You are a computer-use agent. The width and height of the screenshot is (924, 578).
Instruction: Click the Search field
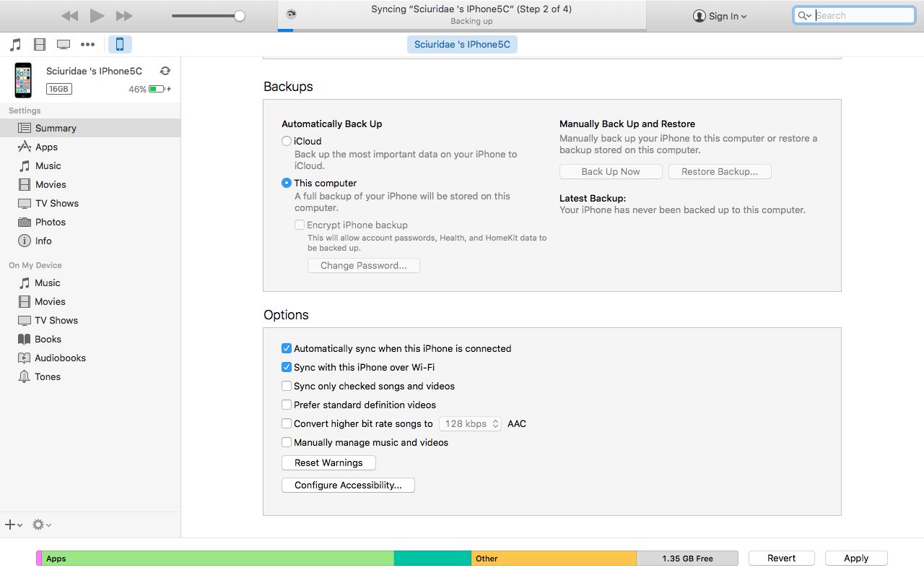click(854, 15)
